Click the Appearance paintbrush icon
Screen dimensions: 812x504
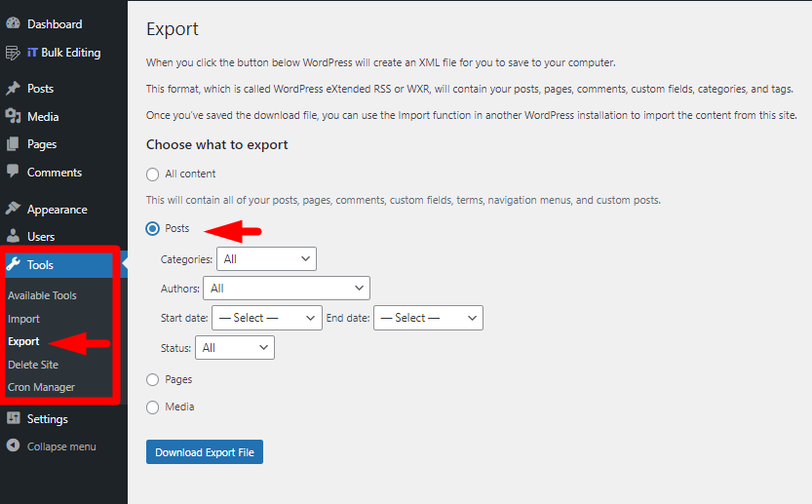coord(13,209)
